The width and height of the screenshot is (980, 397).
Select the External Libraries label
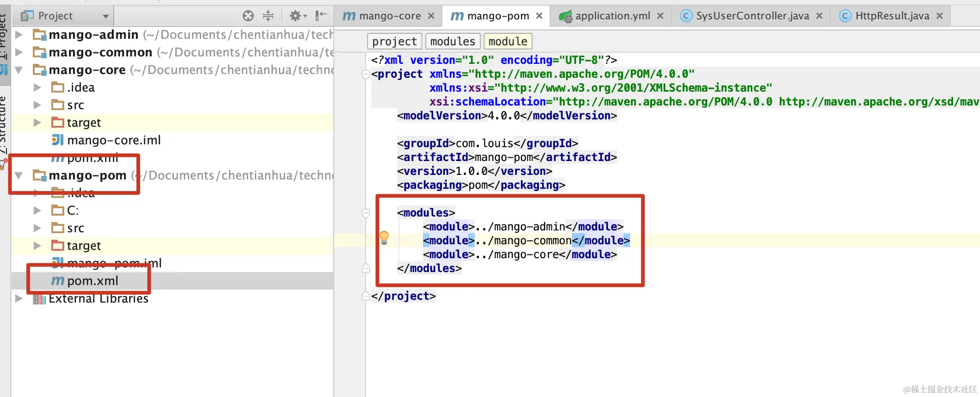click(x=98, y=298)
